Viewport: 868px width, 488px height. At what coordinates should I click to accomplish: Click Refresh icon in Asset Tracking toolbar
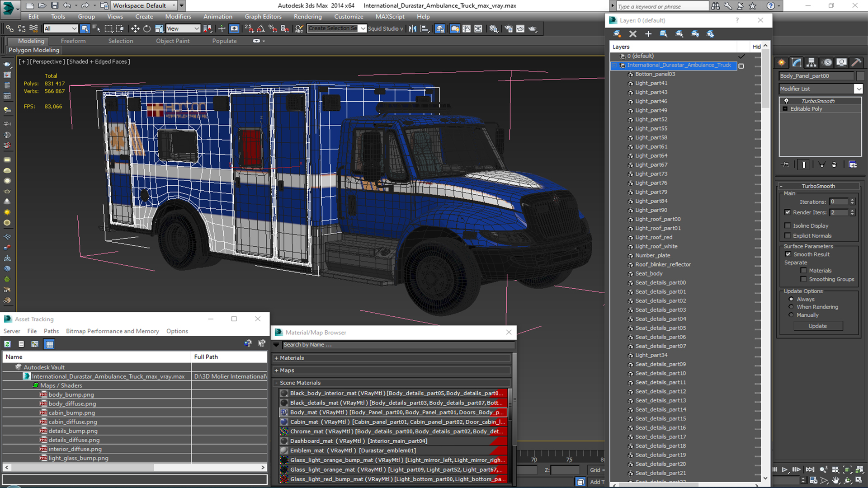(8, 344)
